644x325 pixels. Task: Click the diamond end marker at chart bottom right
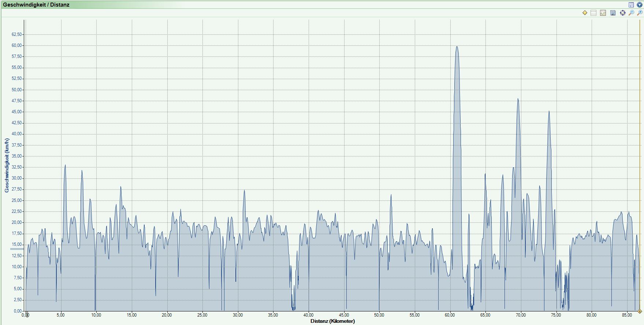coord(640,311)
